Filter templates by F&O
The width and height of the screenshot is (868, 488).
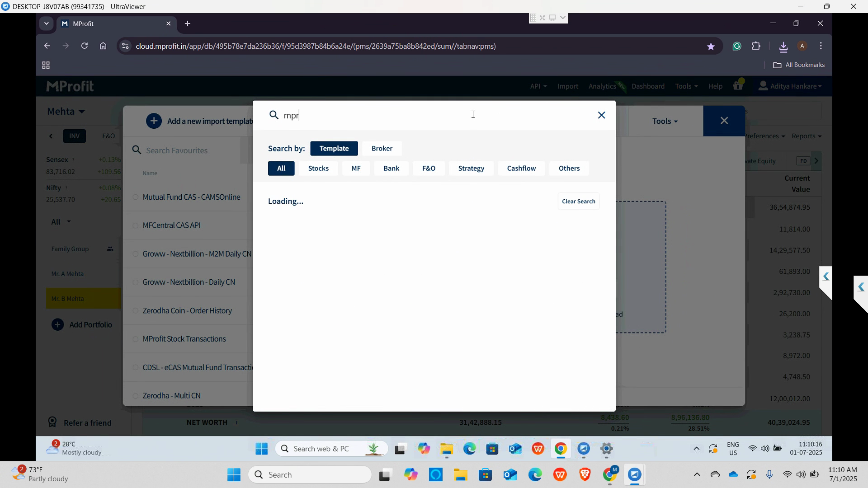coord(429,168)
